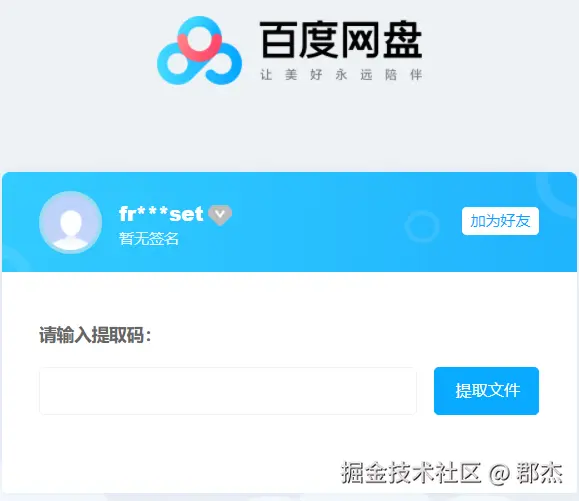
Task: Click the @ 郡杰 author watermark
Action: pyautogui.click(x=526, y=473)
